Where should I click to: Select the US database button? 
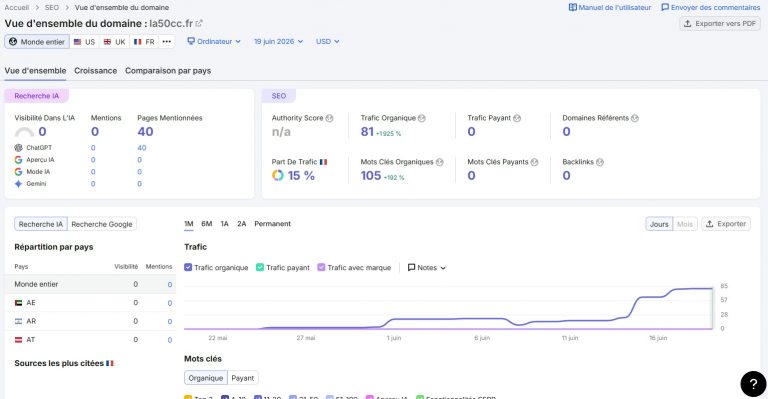[x=84, y=42]
